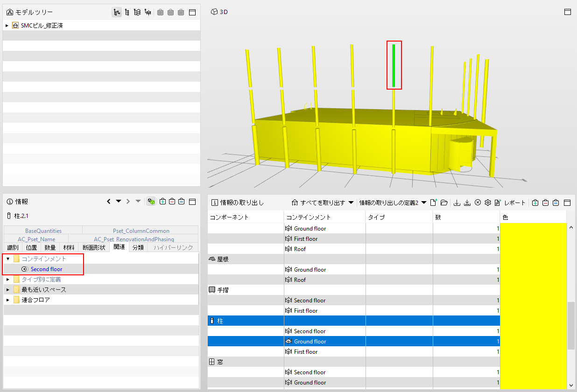Viewport: 577px width, 392px height.
Task: Toggle the green cube selection highlight button
Action: pyautogui.click(x=151, y=202)
